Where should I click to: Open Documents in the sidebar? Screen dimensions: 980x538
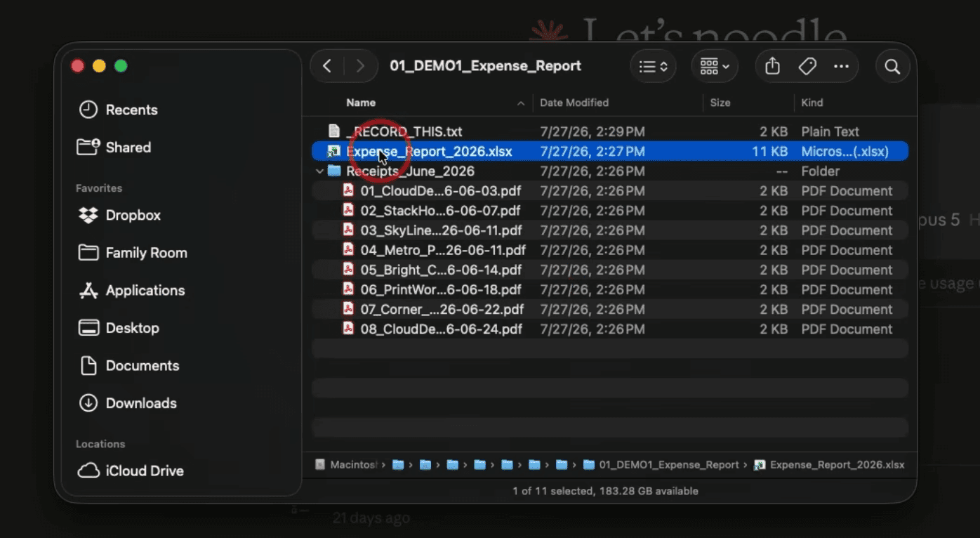pyautogui.click(x=128, y=366)
